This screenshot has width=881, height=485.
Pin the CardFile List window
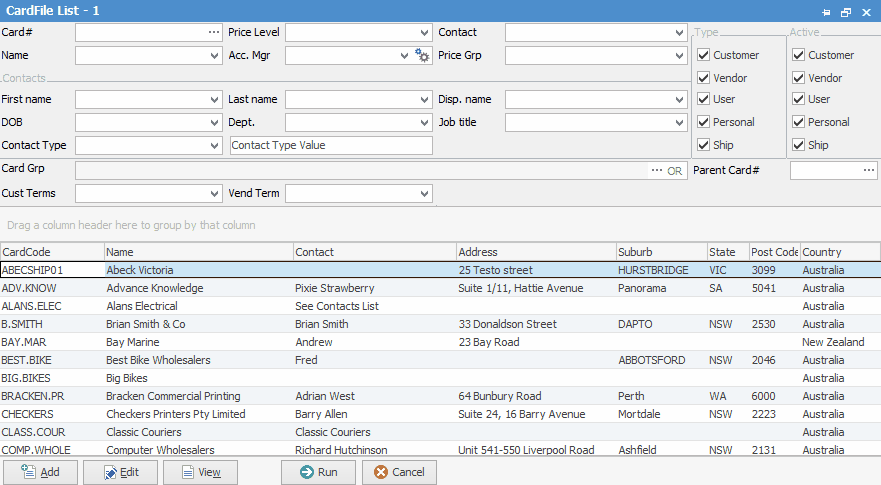pos(826,12)
